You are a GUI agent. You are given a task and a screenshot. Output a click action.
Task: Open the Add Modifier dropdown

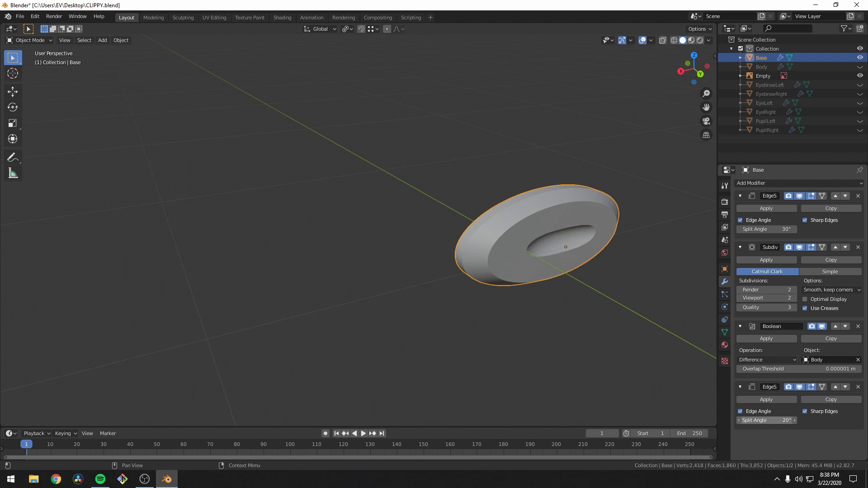pos(799,183)
